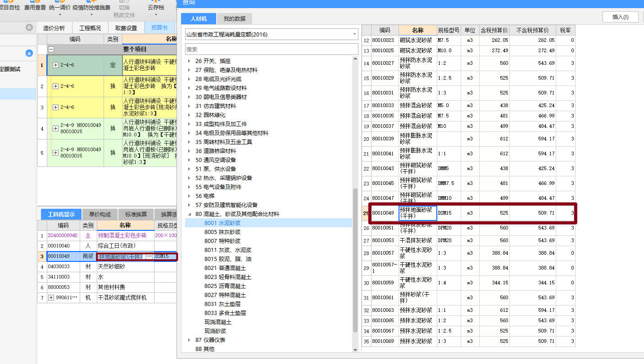
Task: Select tree item 现浇砂浆
Action: [x=215, y=331]
